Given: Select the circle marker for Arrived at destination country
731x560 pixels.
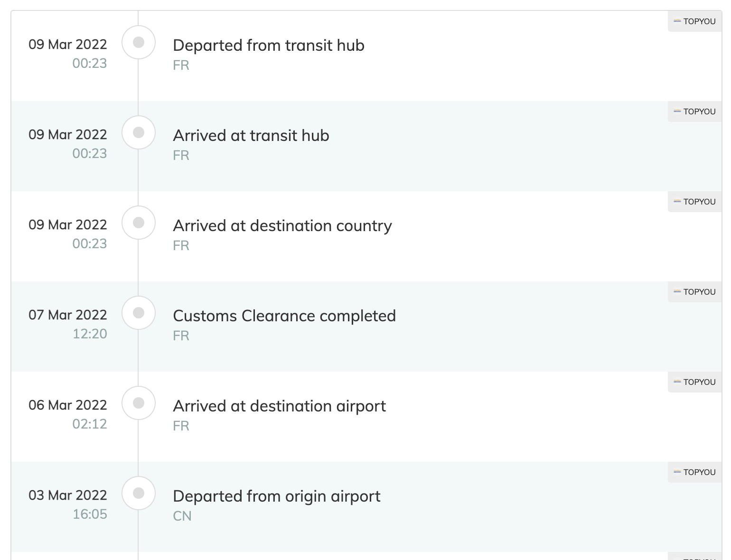Looking at the screenshot, I should tap(139, 223).
